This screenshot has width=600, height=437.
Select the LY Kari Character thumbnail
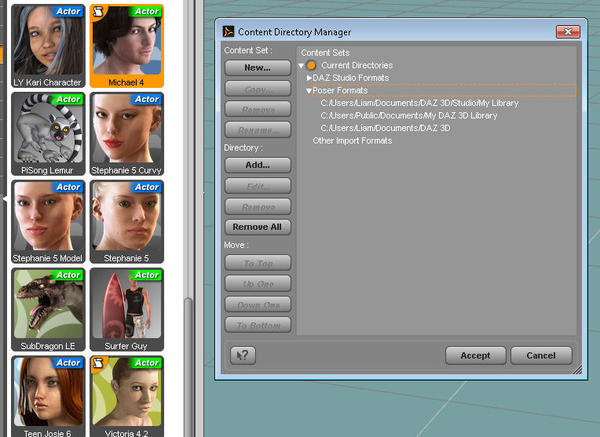[x=48, y=46]
